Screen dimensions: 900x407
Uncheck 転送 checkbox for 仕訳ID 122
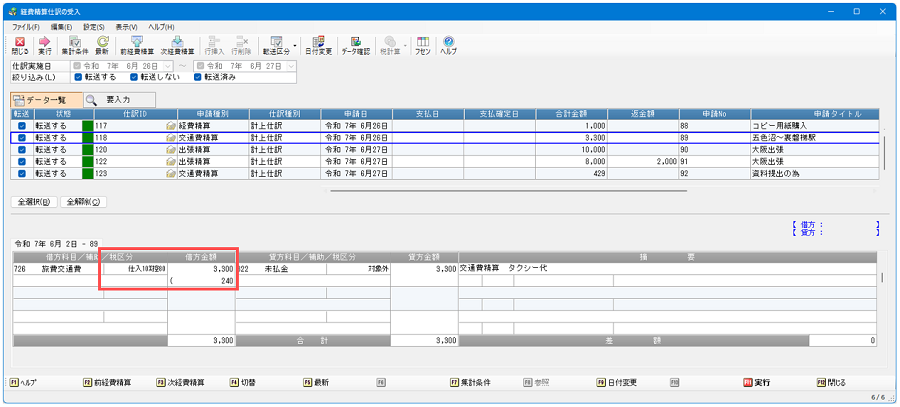click(22, 162)
